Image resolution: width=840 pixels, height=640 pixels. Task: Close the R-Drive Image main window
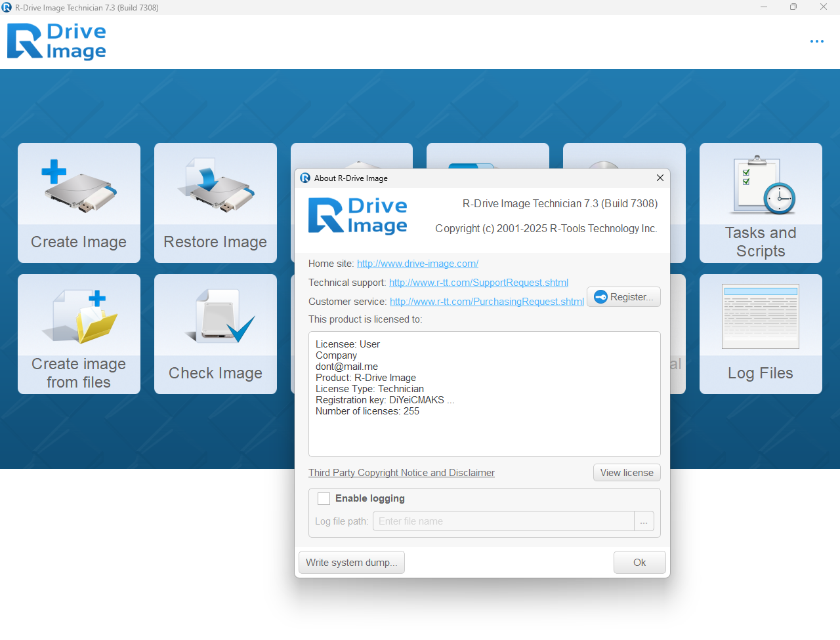pos(824,7)
